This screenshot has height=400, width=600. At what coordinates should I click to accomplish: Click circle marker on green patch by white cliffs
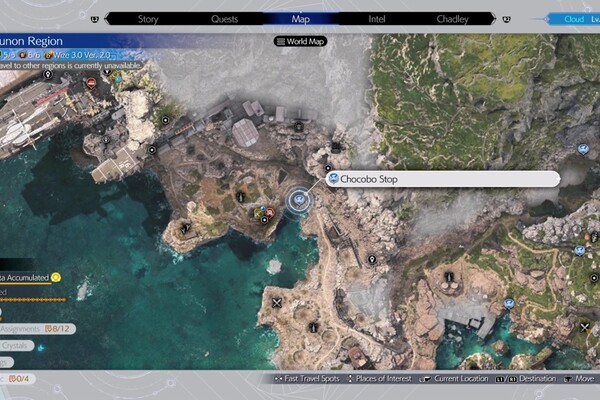point(165,120)
